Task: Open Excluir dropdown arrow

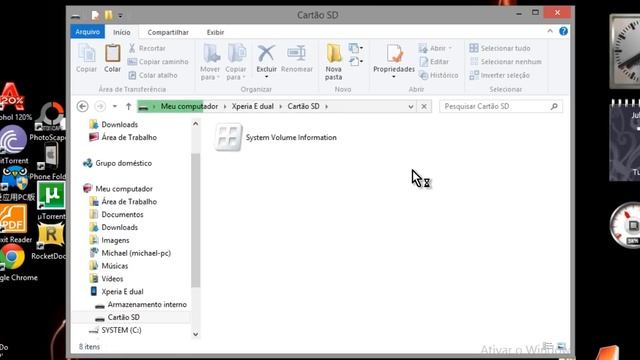Action: pyautogui.click(x=266, y=77)
